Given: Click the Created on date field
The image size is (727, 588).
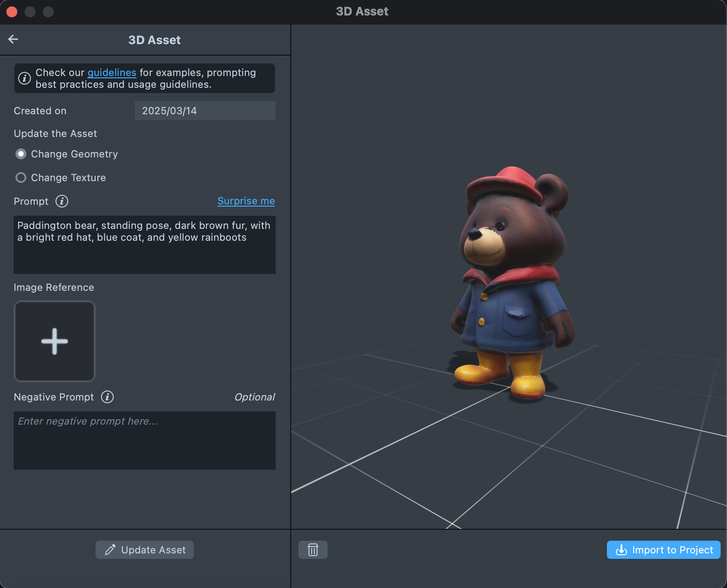Looking at the screenshot, I should point(205,111).
